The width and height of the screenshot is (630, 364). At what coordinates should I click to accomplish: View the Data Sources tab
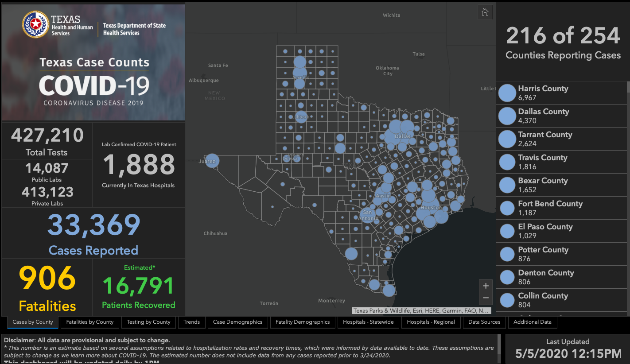point(484,322)
